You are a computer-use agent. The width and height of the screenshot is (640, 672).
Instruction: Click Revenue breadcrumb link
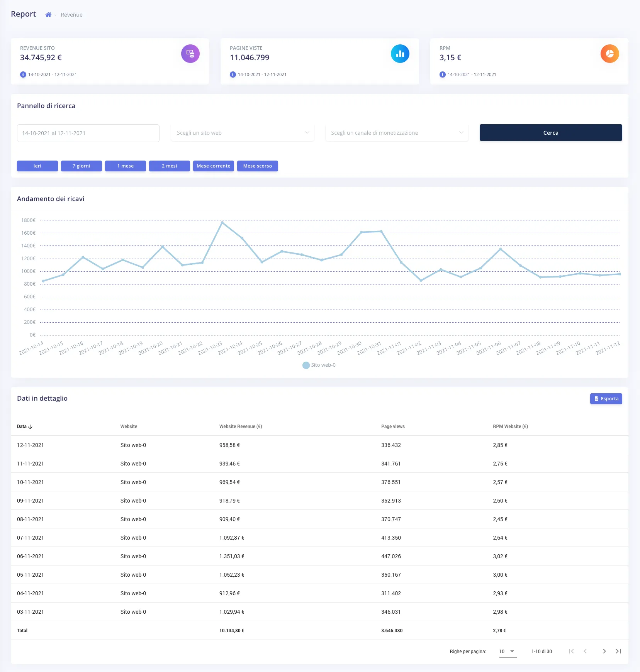pyautogui.click(x=71, y=15)
